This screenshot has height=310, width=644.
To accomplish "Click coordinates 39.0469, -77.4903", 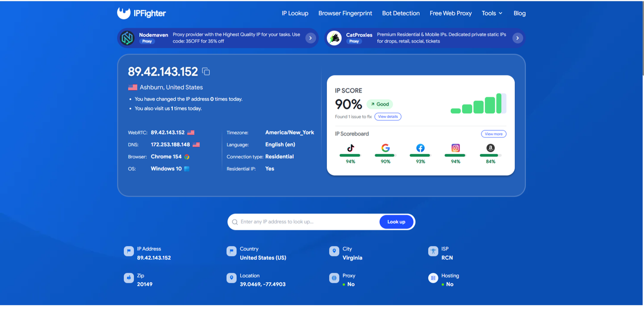I will (262, 284).
